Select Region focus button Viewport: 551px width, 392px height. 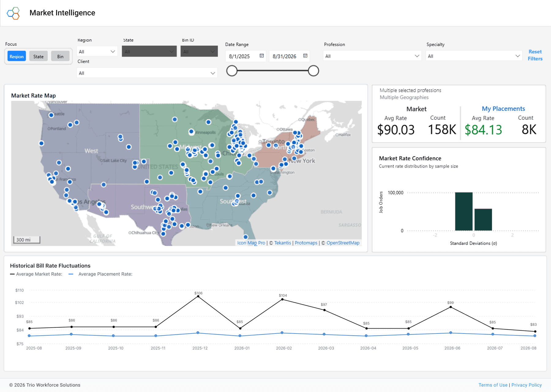[x=17, y=56]
